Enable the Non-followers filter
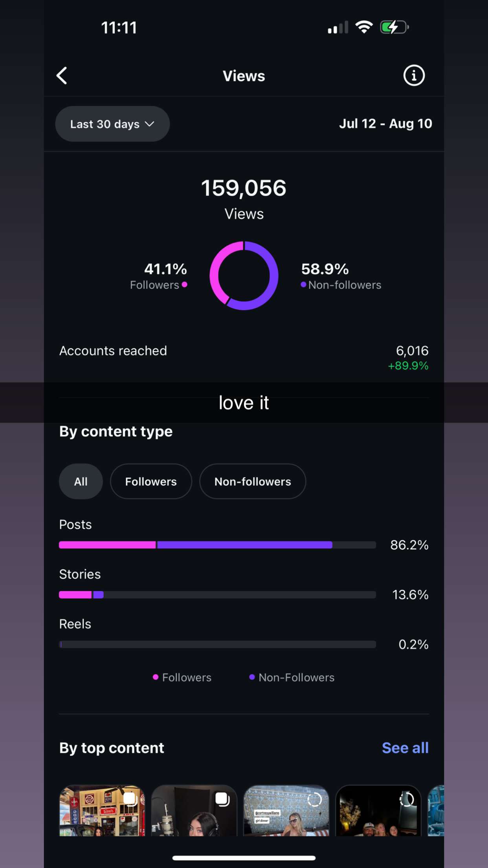This screenshot has width=488, height=868. [253, 481]
